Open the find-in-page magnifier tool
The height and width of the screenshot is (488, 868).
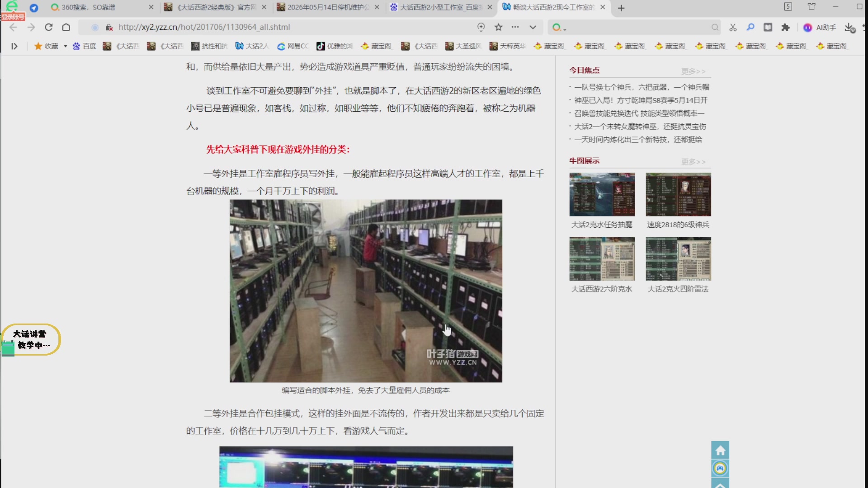[x=750, y=27]
